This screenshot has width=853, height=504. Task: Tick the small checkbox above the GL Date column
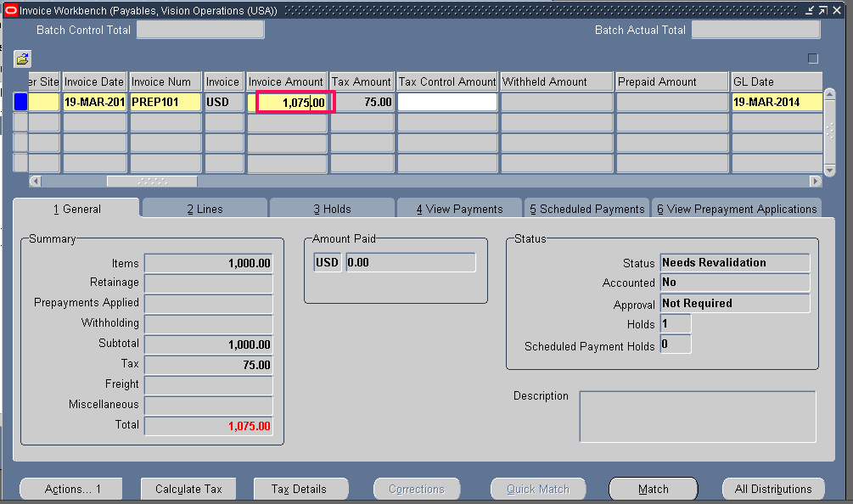(x=813, y=59)
